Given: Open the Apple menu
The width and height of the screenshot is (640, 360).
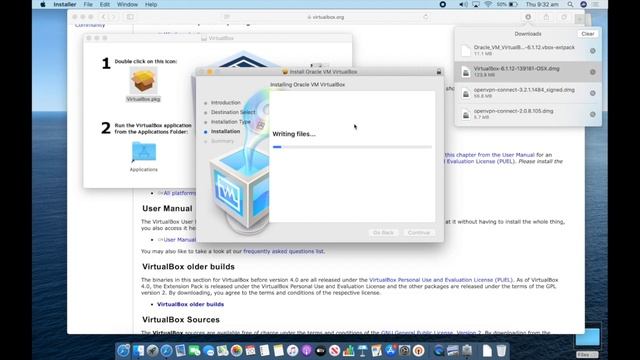Looking at the screenshot, I should pyautogui.click(x=43, y=4).
